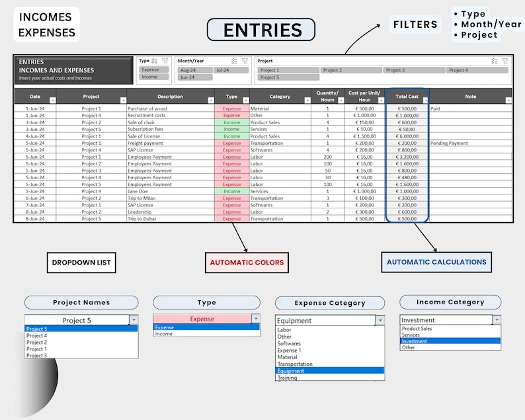
Task: Pick Training in Expense Category list
Action: 330,378
